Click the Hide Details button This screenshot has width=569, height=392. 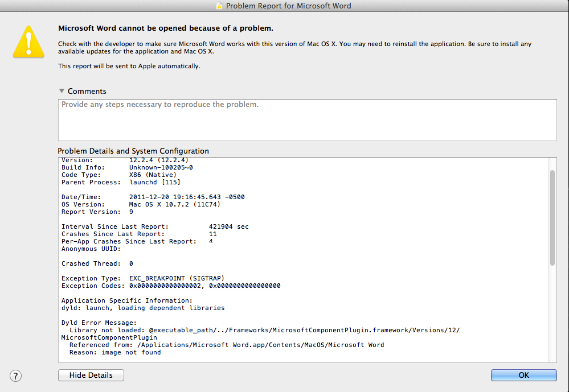pyautogui.click(x=91, y=376)
